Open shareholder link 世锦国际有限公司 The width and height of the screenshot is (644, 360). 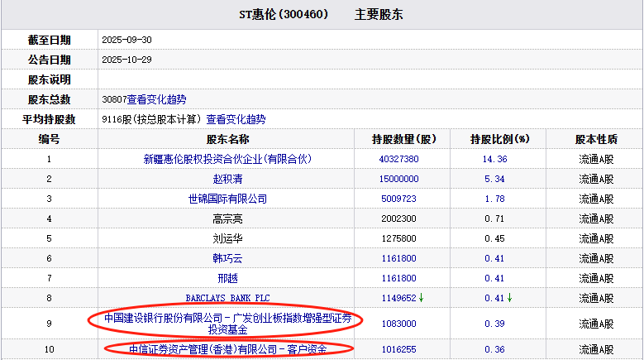[x=227, y=199]
